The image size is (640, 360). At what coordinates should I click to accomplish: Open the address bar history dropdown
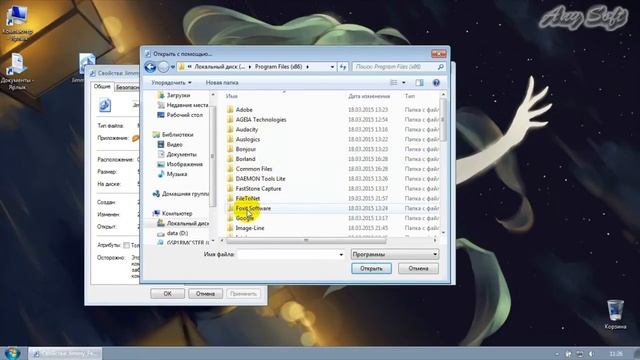click(332, 67)
